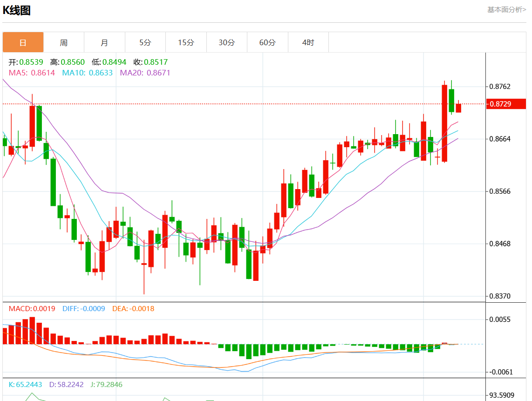Click the 0.8664 price axis label
532x401 pixels.
[x=500, y=139]
